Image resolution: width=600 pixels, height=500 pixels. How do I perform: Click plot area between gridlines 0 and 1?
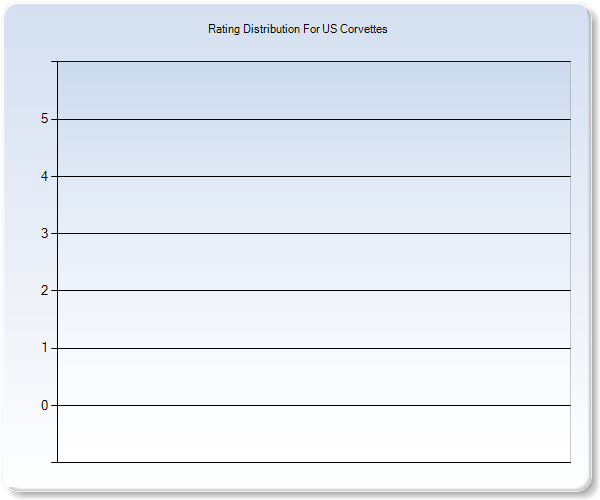click(x=313, y=377)
